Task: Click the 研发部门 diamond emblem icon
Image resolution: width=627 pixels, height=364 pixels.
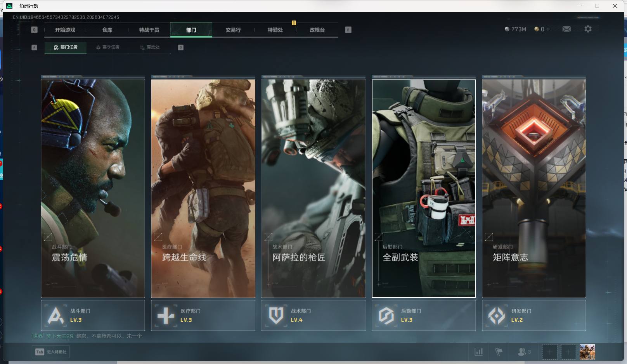Action: tap(496, 316)
